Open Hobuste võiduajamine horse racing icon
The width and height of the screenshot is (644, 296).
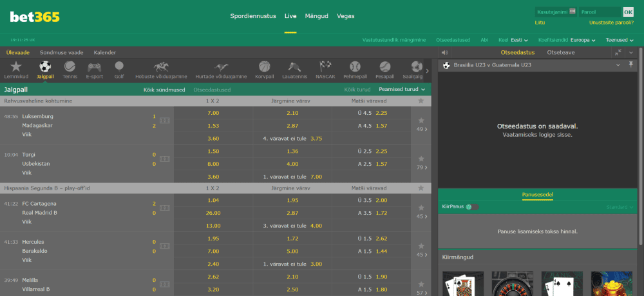click(161, 66)
